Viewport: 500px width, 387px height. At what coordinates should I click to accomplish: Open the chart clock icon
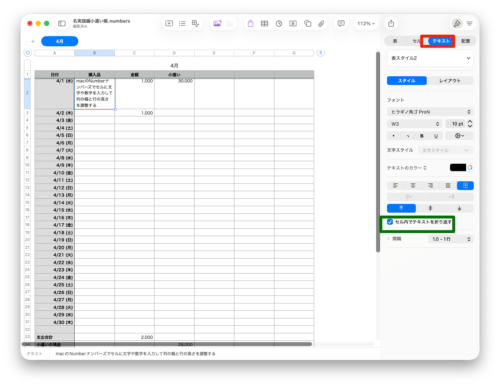pyautogui.click(x=279, y=23)
